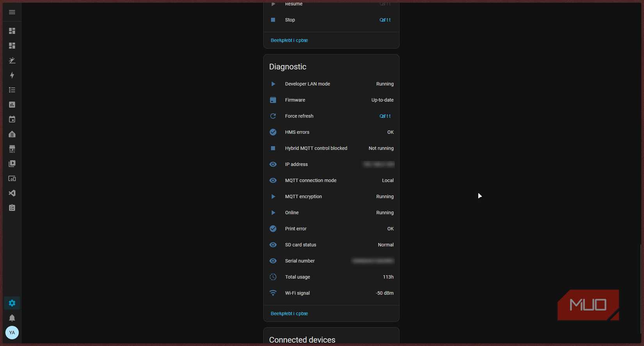Image resolution: width=644 pixels, height=346 pixels.
Task: Open the sidebar hamburger menu
Action: pos(12,12)
